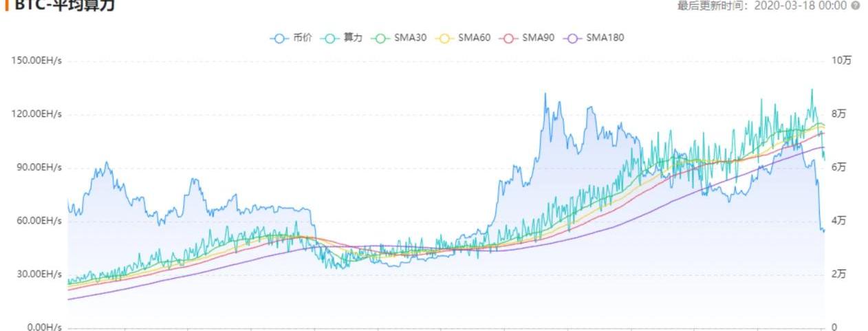
Task: Click the 10万 right price axis label
Action: point(841,61)
